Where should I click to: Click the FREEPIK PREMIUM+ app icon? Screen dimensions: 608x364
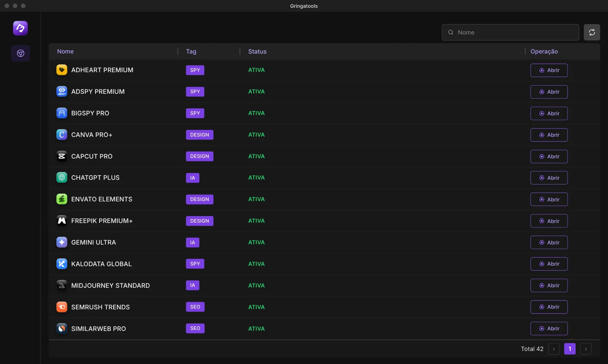(x=62, y=221)
